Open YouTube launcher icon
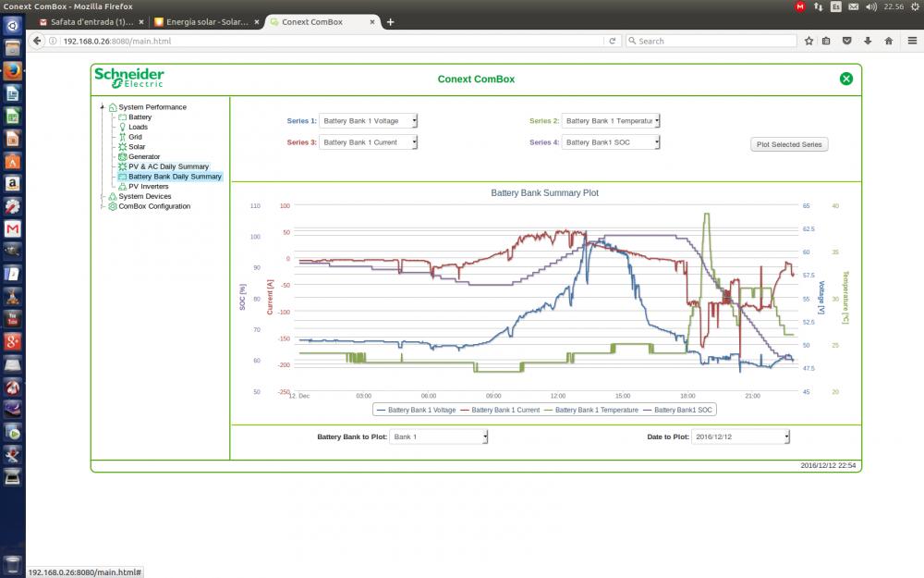The width and height of the screenshot is (924, 578). click(12, 319)
